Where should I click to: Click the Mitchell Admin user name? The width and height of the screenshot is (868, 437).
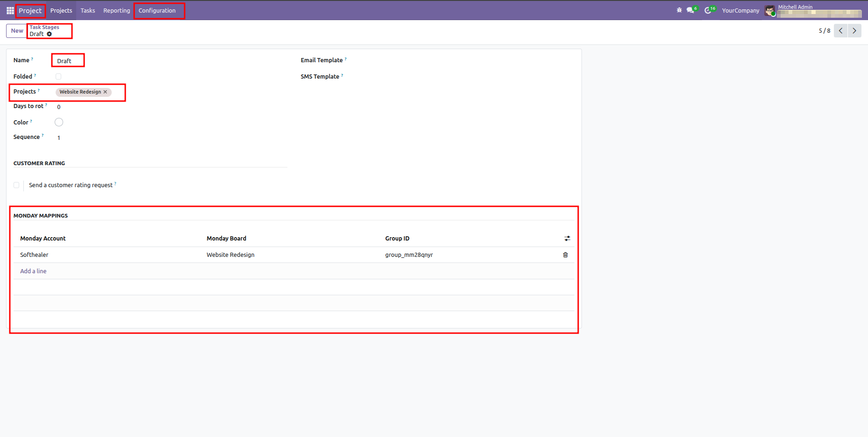click(x=795, y=7)
